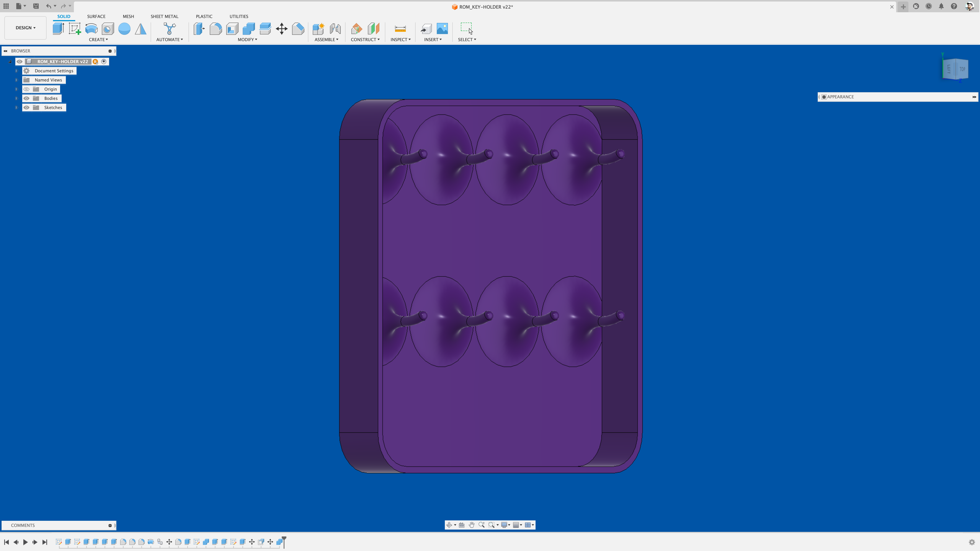Switch to the UTILITIES tab
The width and height of the screenshot is (980, 551).
(239, 16)
